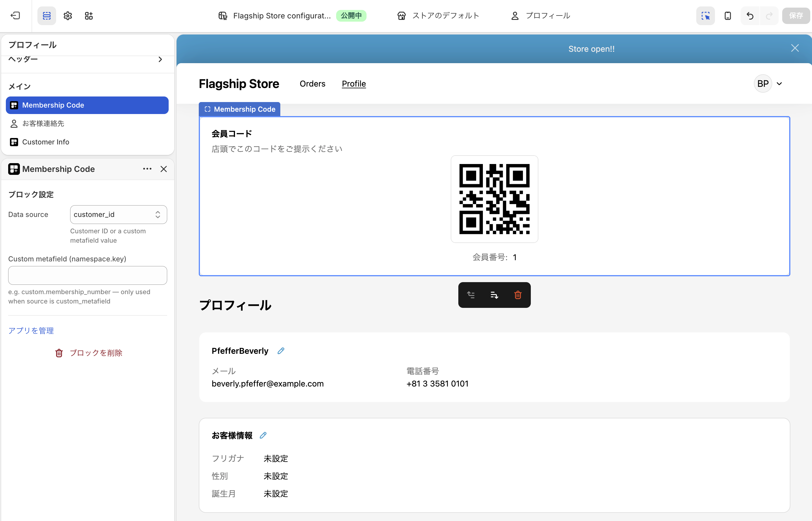Edit お客様情報 pencil icon
The image size is (812, 521).
(x=263, y=435)
